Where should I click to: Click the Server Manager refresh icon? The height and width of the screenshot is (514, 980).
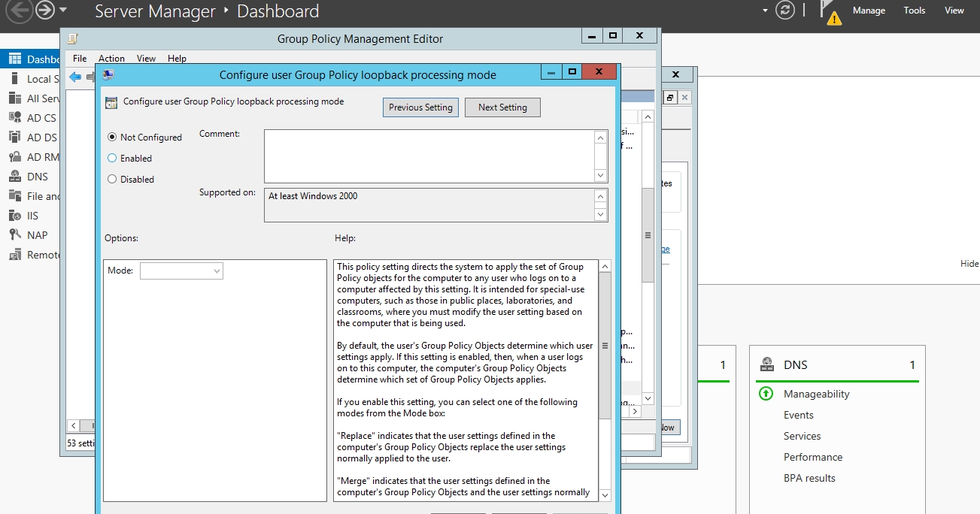(x=784, y=11)
